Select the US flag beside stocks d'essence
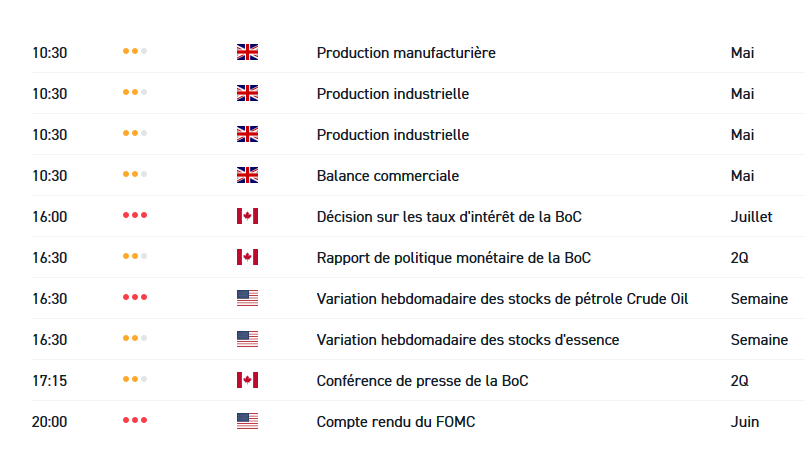805x461 pixels. 247,339
